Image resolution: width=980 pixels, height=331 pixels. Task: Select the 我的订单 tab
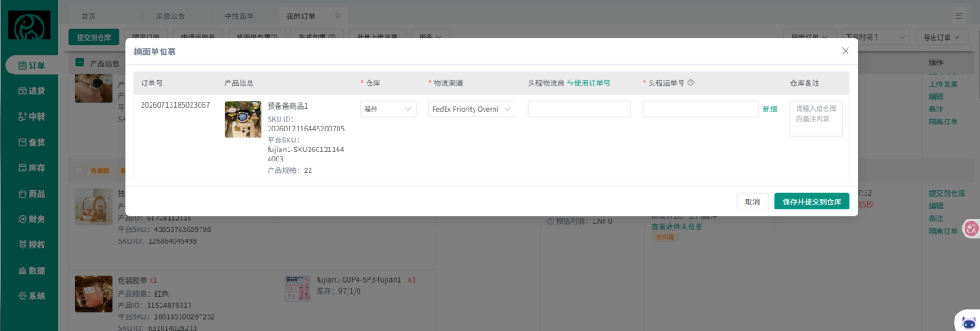click(x=300, y=15)
